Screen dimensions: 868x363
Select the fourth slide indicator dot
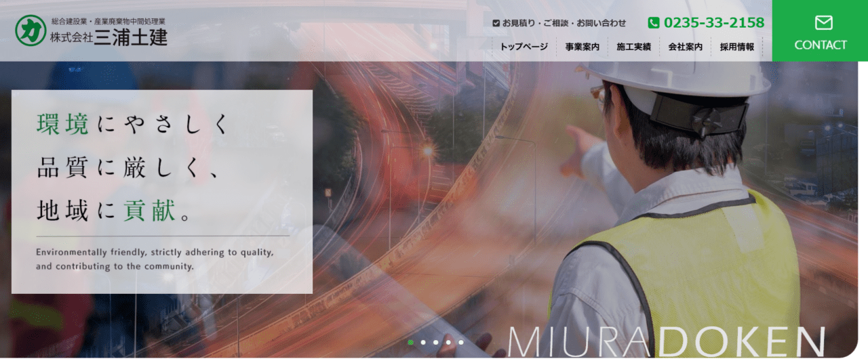pyautogui.click(x=448, y=342)
